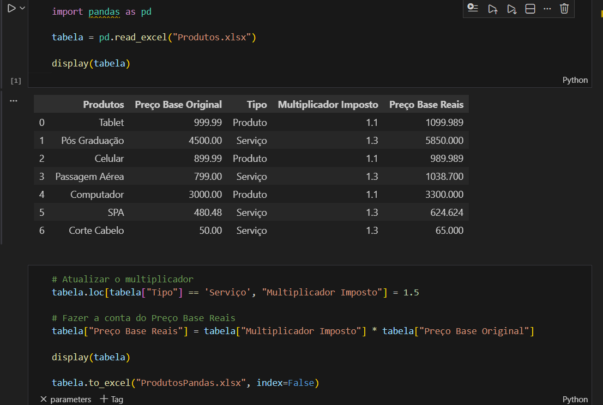Remove the parameters tag via X
The width and height of the screenshot is (603, 405).
pyautogui.click(x=43, y=399)
